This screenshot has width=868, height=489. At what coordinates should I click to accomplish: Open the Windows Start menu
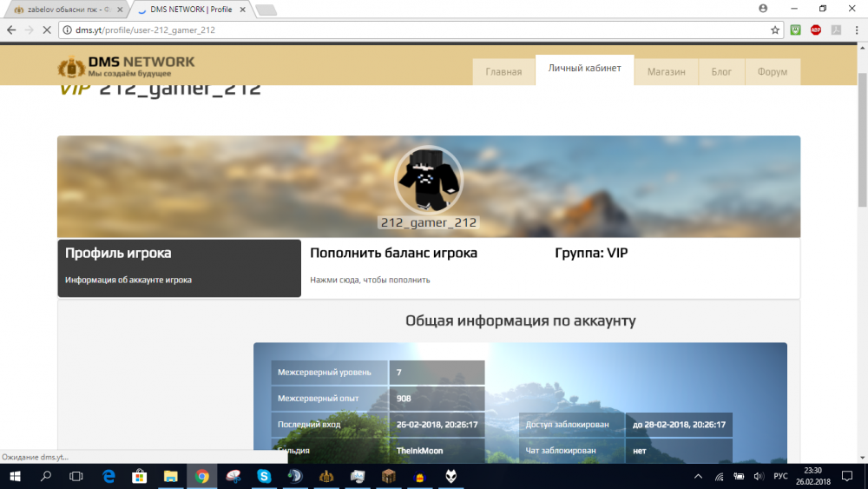coord(15,476)
